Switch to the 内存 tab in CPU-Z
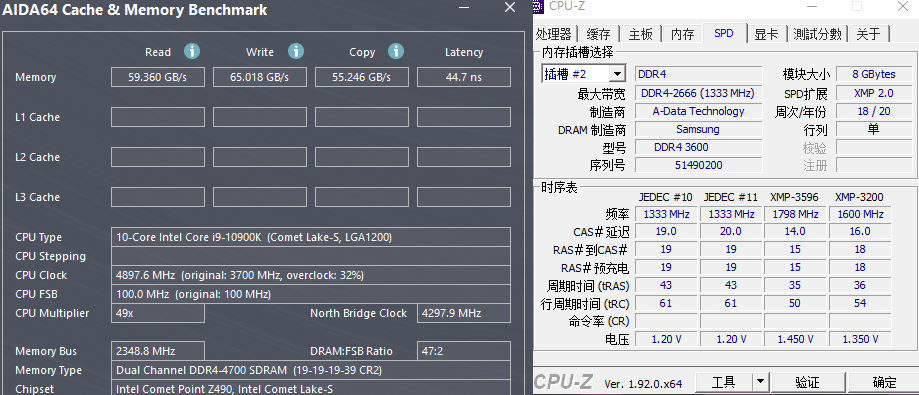919x395 pixels. (683, 34)
